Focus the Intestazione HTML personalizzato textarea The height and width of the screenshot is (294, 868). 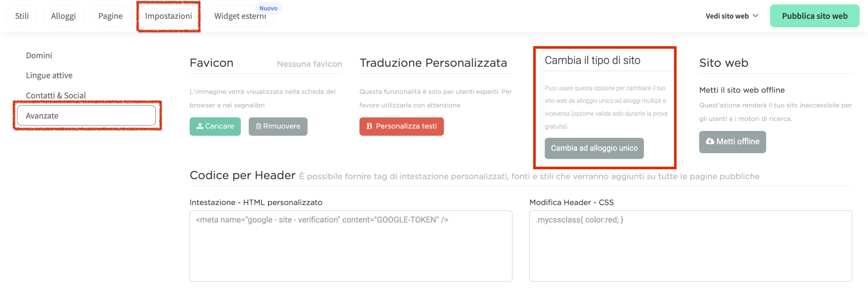pyautogui.click(x=350, y=246)
